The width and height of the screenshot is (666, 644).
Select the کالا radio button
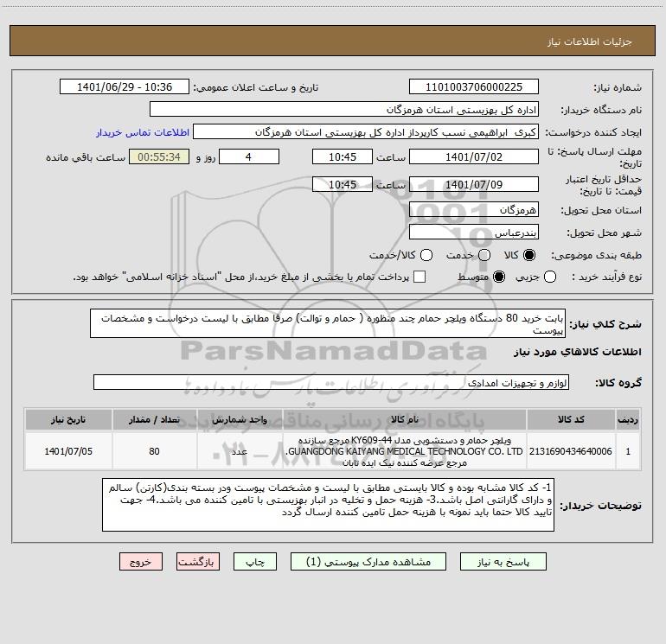[529, 255]
